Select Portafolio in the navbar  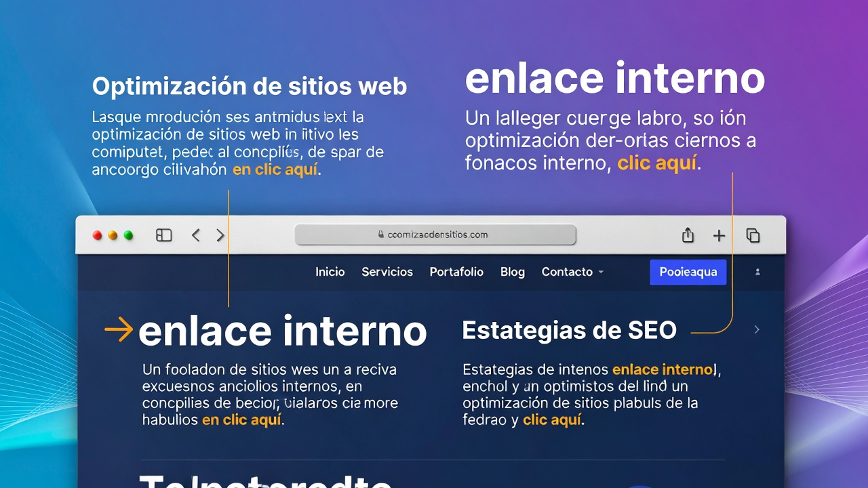[456, 272]
